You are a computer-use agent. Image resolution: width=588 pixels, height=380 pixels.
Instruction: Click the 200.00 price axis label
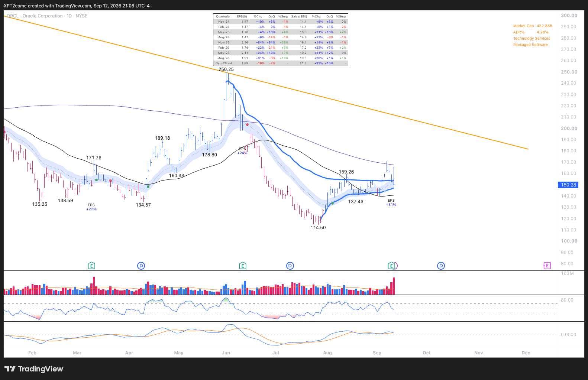569,129
